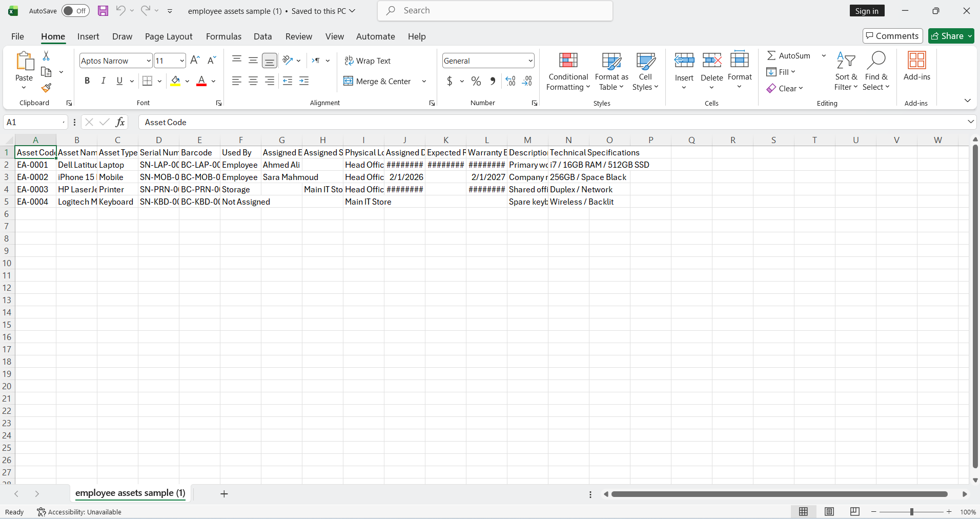Screen dimensions: 980x519
Task: Click the Cut scissors icon
Action: coord(46,56)
